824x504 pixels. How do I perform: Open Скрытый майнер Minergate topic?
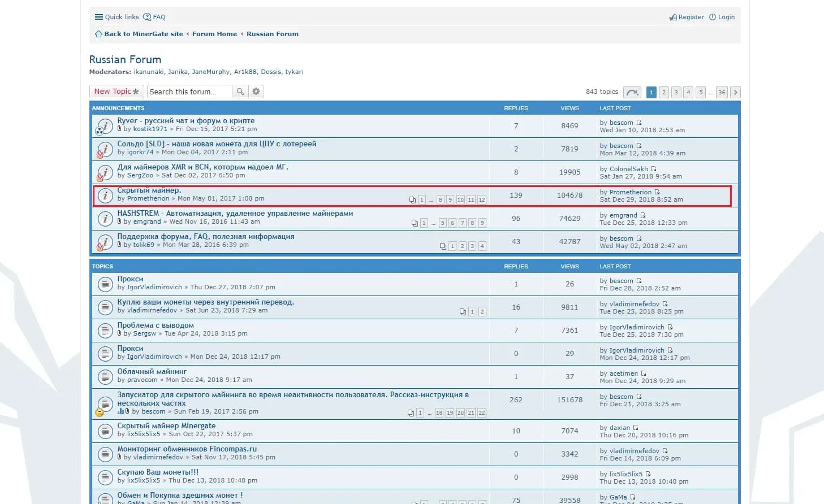[x=166, y=426]
